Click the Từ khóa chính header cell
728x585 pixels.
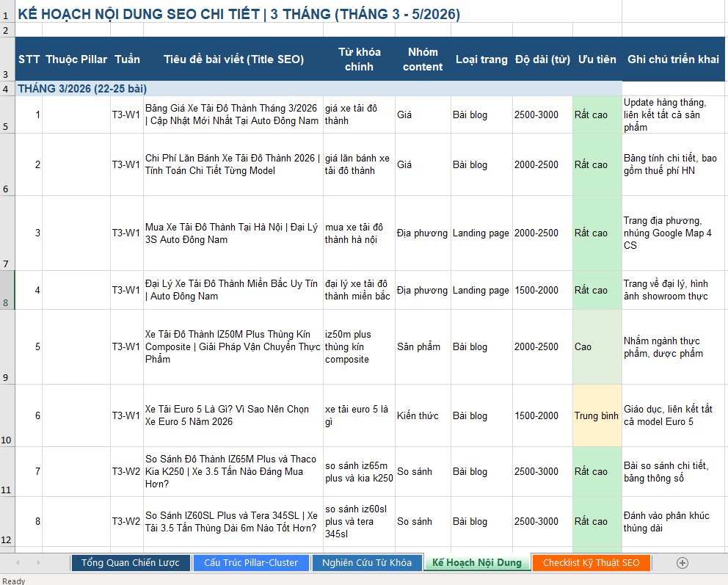pos(360,59)
